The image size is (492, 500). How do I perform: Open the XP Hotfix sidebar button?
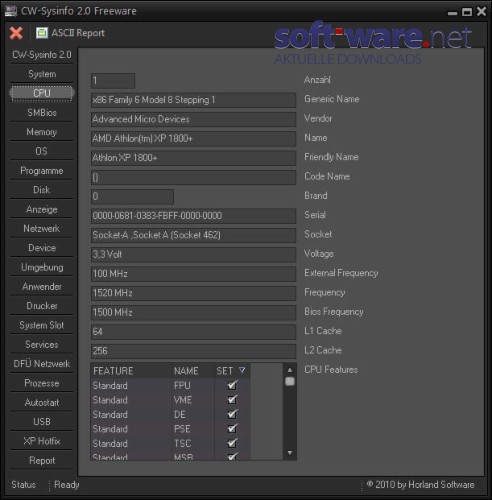[x=42, y=441]
